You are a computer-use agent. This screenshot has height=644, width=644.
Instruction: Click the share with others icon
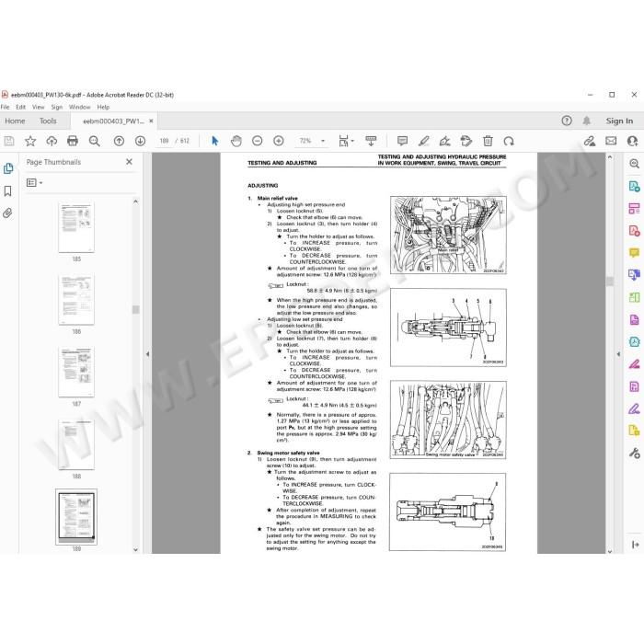tap(633, 142)
